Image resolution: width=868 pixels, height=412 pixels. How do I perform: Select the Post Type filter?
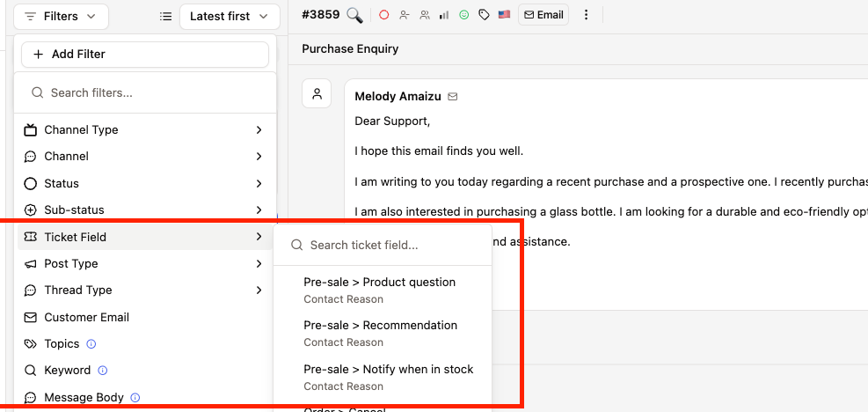(x=145, y=263)
